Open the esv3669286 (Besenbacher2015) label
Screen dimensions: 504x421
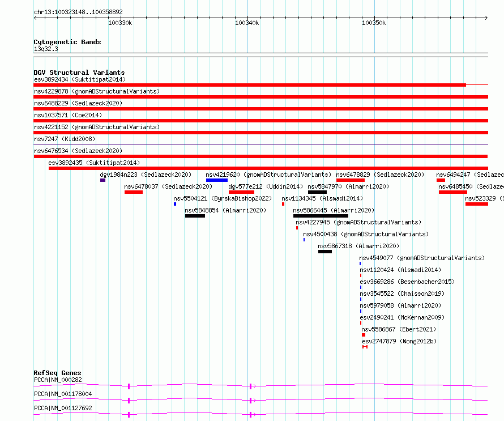click(x=407, y=282)
